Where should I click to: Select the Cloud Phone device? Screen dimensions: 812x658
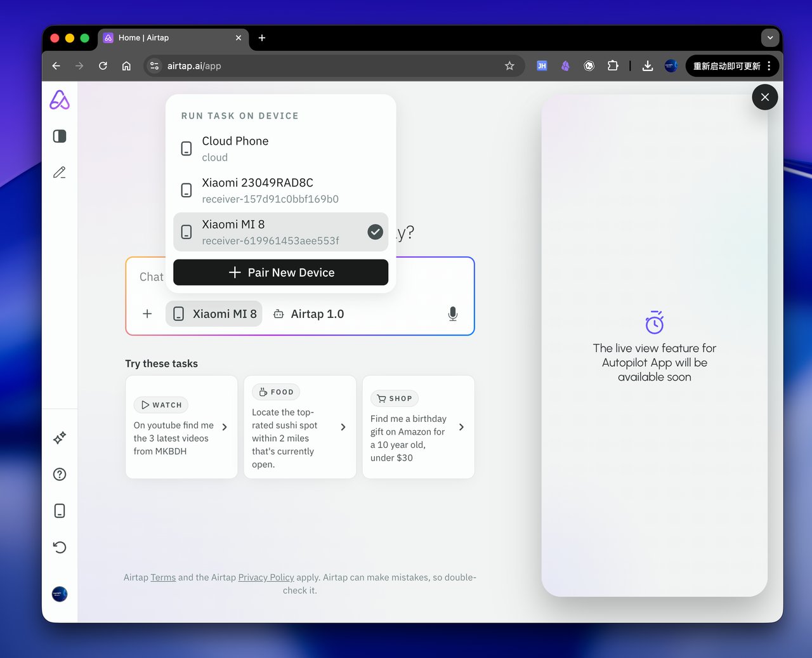280,148
